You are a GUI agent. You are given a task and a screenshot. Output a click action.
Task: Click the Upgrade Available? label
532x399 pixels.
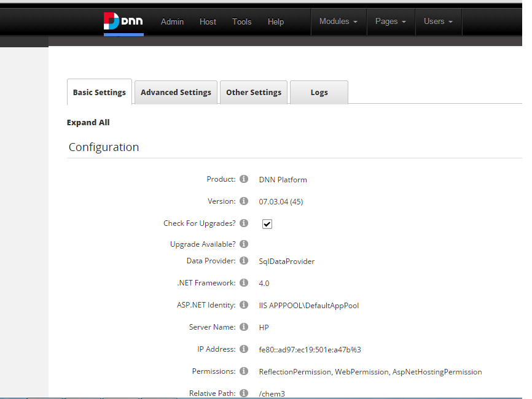coord(203,244)
